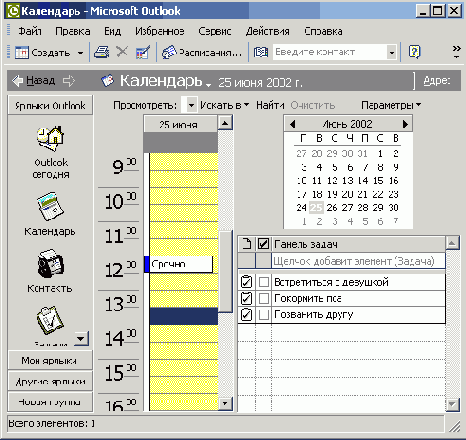Open the Address Book icon

pyautogui.click(x=261, y=52)
